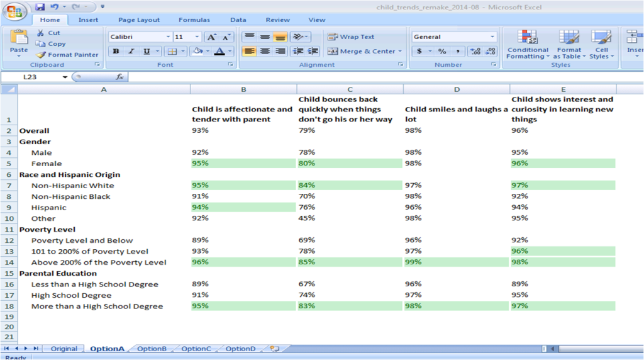
Task: Apply percent style
Action: click(442, 52)
